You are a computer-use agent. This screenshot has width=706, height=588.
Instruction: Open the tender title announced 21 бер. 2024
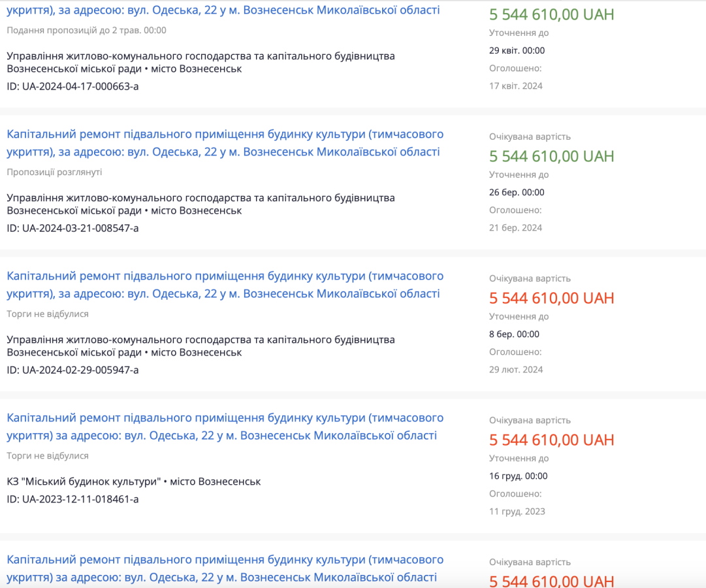225,143
